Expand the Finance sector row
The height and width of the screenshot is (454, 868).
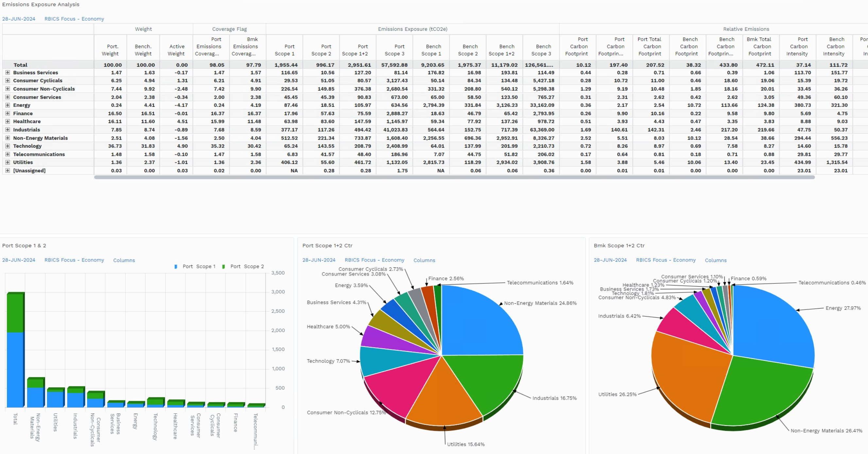(8, 113)
